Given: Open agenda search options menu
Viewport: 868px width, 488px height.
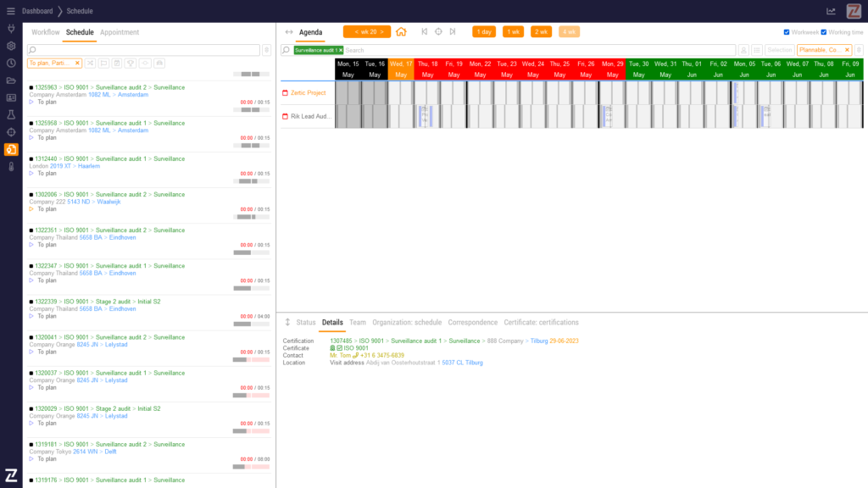Looking at the screenshot, I should click(859, 50).
